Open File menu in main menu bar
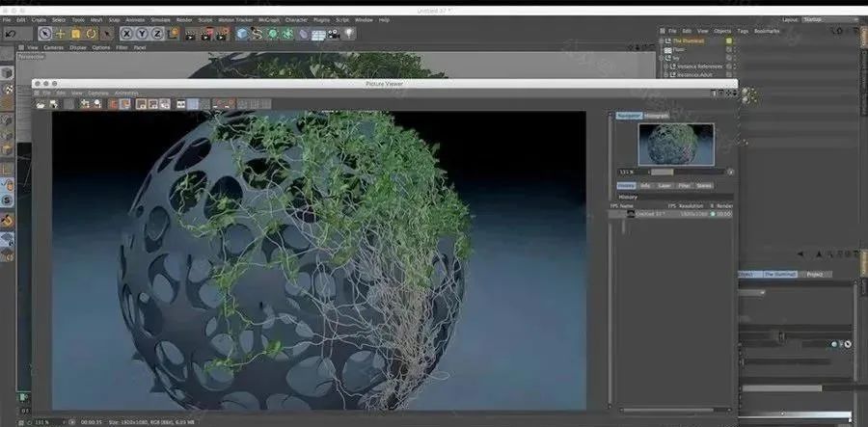868x427 pixels. 7,20
